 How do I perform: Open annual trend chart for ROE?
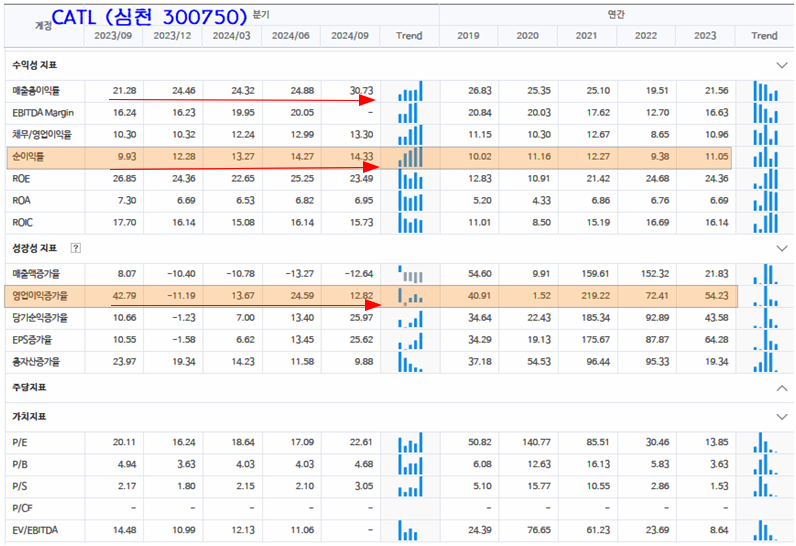[764, 179]
